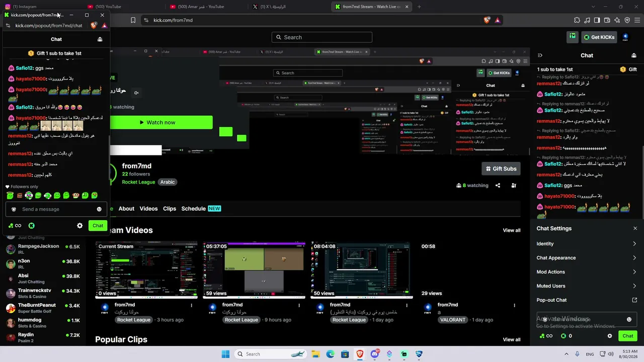Open Trainwreckstv channel in sidebar
644x362 pixels.
click(x=43, y=293)
